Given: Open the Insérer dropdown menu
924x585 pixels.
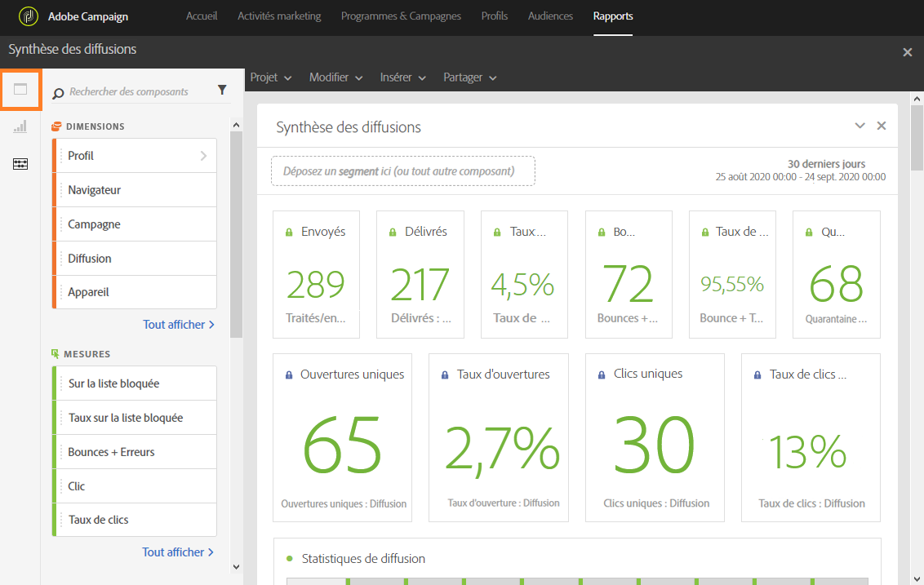Looking at the screenshot, I should click(403, 78).
